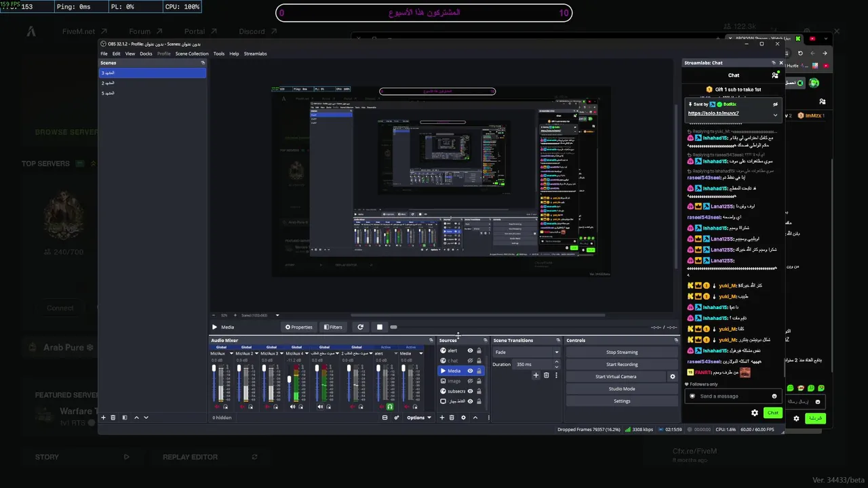Open the Mic/Aux 3 channel dropdown
Viewport: 868px width, 488px height.
click(x=281, y=354)
